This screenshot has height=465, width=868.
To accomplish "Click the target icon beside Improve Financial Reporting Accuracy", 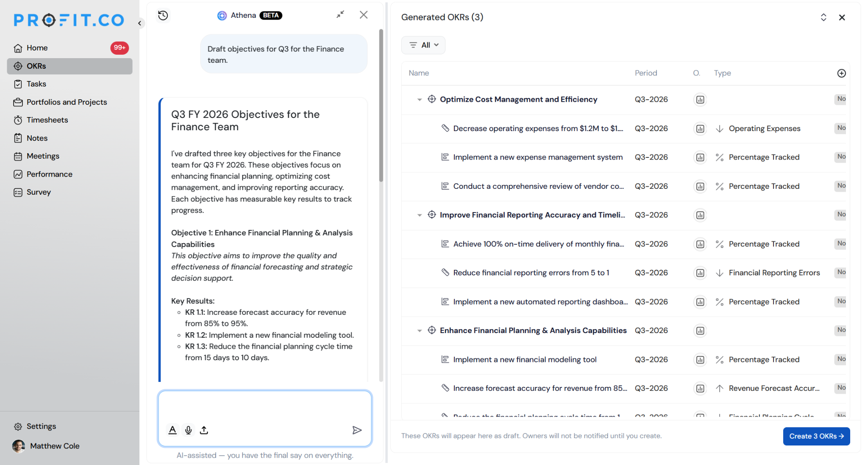I will 431,215.
